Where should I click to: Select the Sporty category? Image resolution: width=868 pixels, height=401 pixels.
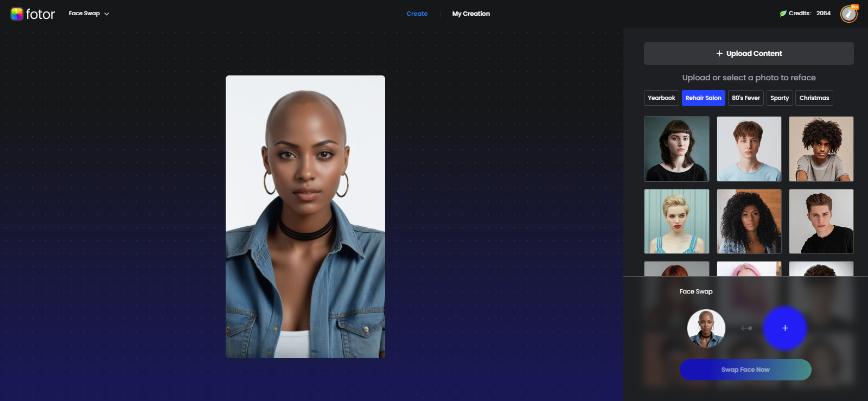(780, 98)
